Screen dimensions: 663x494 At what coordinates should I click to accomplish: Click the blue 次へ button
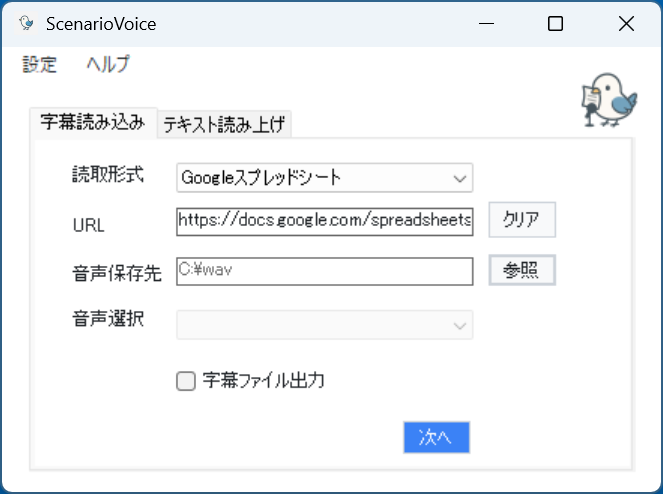point(436,437)
